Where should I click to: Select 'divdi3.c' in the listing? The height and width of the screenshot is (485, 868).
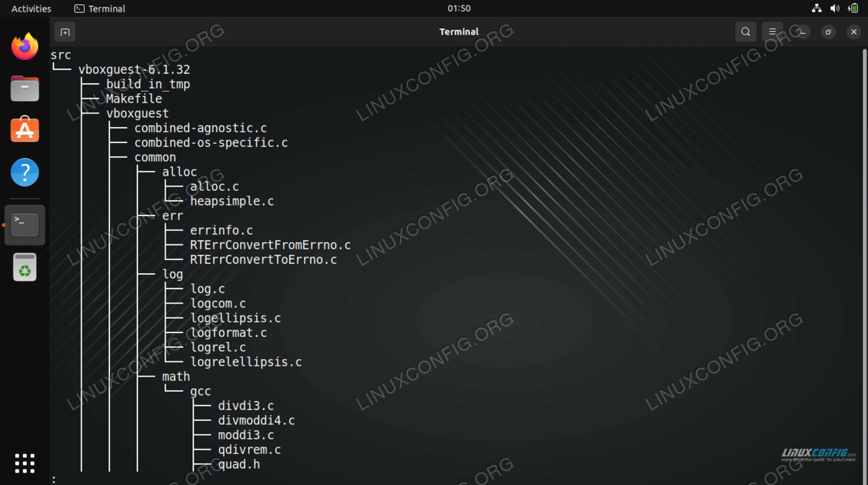pyautogui.click(x=246, y=406)
